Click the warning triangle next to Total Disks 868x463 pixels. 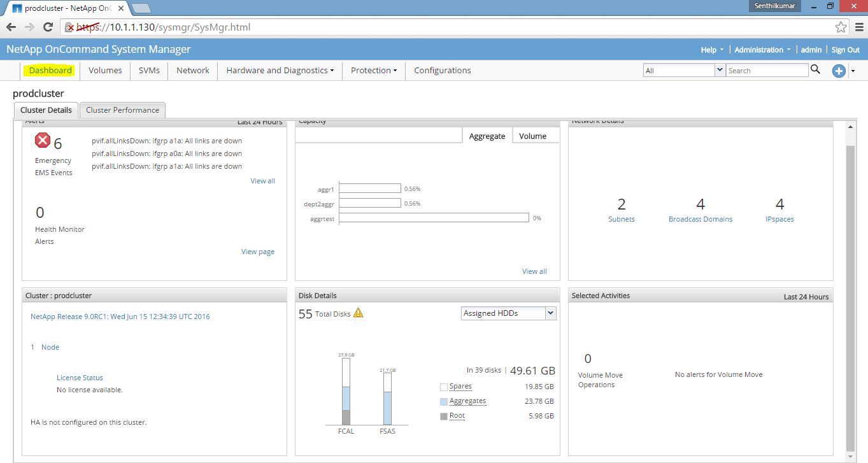click(359, 312)
